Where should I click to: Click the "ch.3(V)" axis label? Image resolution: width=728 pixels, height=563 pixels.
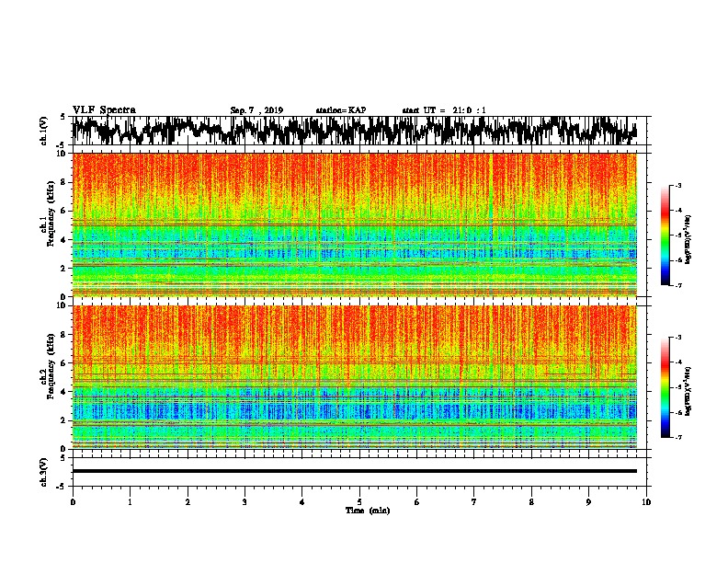(x=44, y=473)
